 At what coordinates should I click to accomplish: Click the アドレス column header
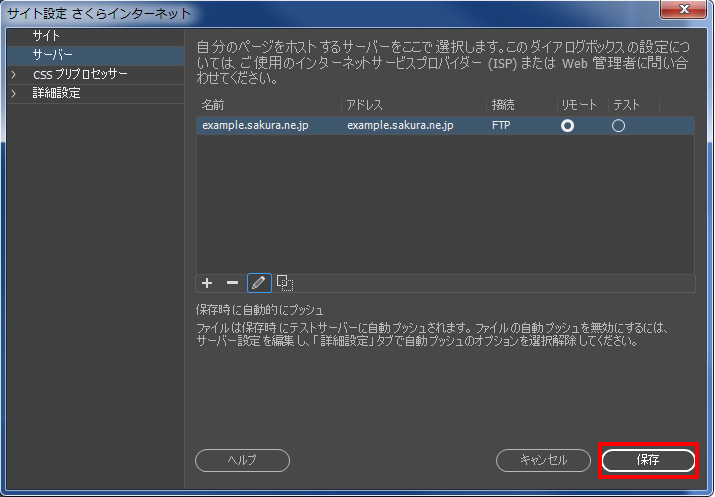point(364,105)
